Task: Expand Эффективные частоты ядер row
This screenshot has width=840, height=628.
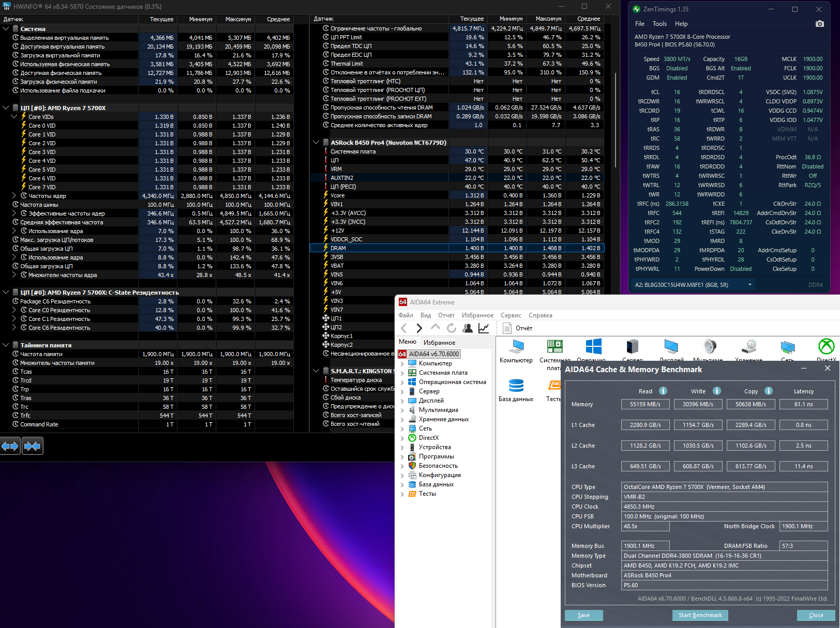Action: [14, 213]
